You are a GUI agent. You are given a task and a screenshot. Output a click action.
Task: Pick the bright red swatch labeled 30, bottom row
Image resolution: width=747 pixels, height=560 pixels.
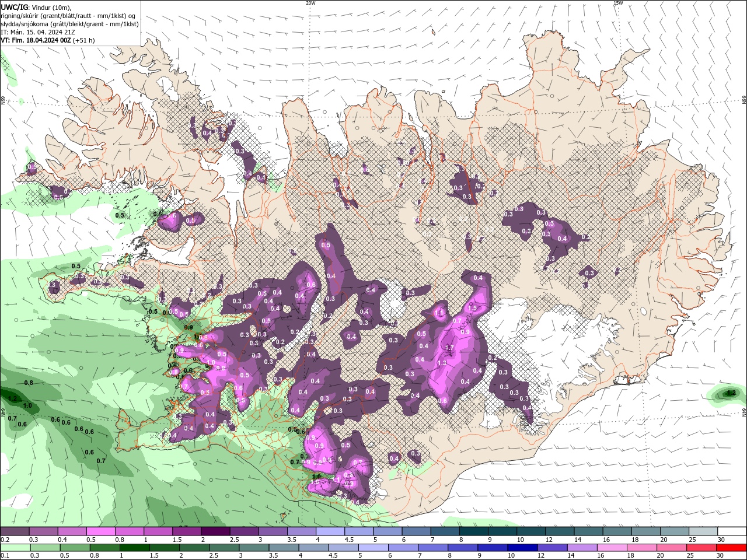[732, 548]
